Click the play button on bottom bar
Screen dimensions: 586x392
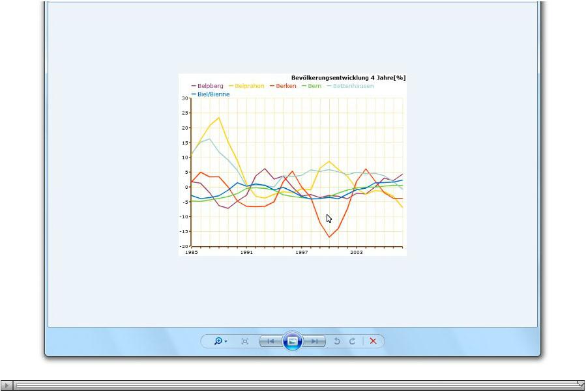point(7,385)
